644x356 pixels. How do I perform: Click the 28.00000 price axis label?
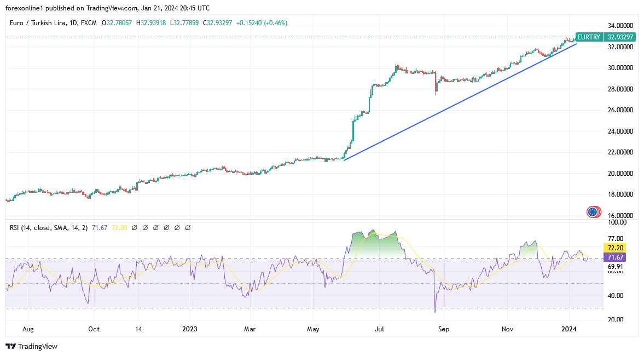tap(620, 89)
